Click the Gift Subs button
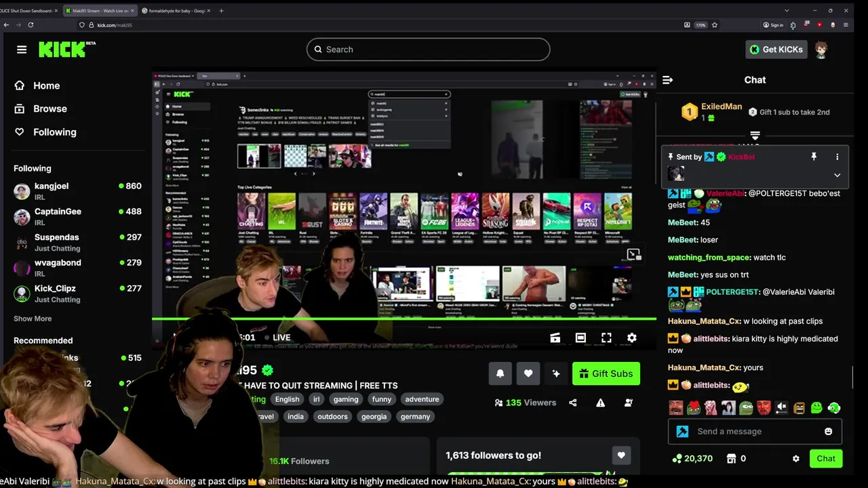 pos(606,373)
